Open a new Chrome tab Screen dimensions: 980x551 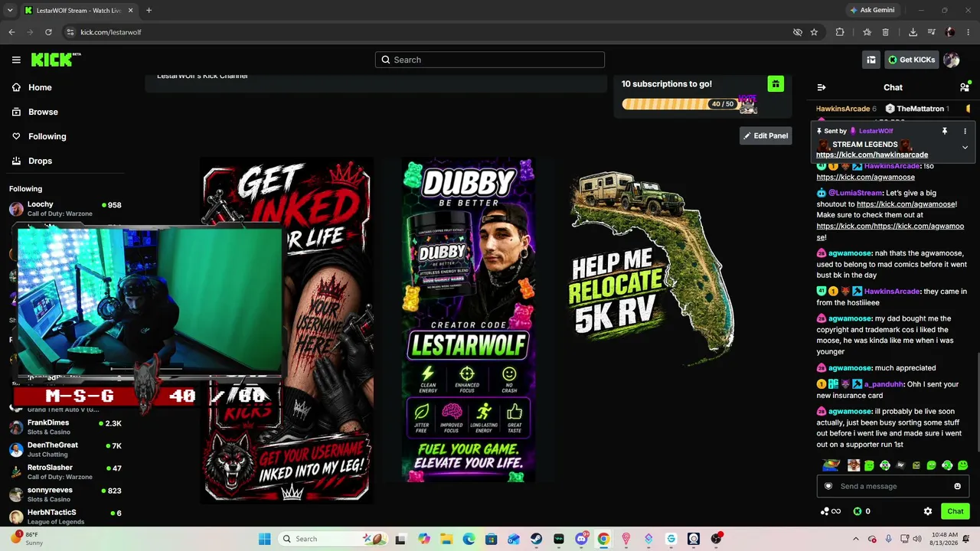click(149, 11)
